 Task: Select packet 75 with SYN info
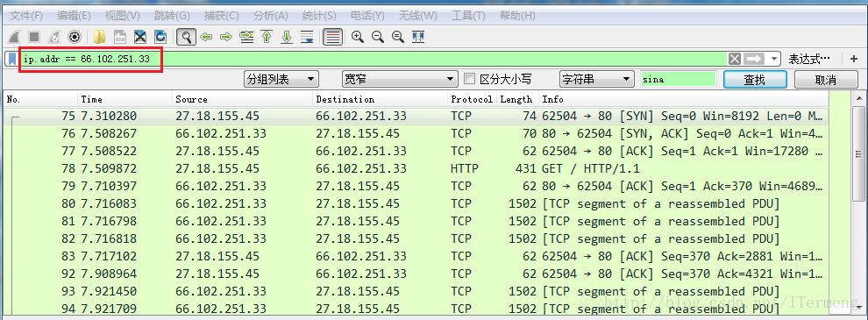[416, 117]
